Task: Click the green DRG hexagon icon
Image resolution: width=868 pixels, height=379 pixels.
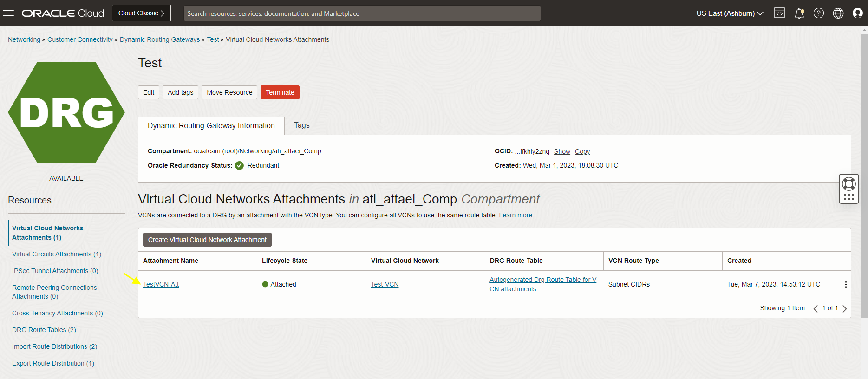Action: 66,112
